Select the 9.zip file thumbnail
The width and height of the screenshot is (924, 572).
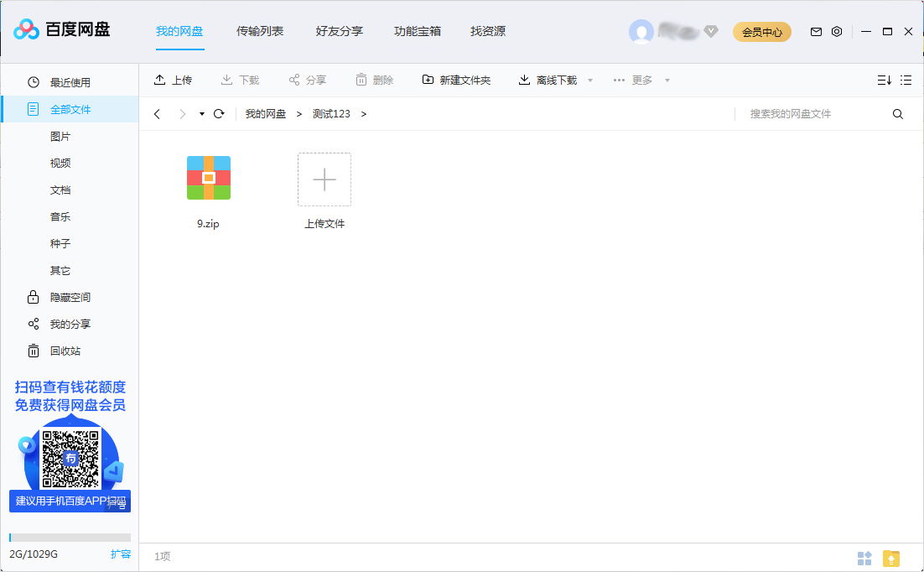coord(208,178)
